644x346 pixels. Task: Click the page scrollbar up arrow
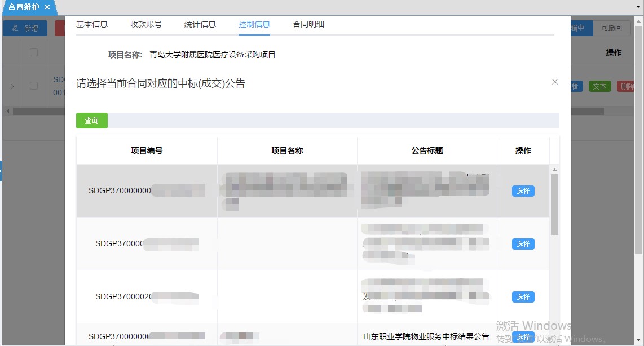coord(639,21)
